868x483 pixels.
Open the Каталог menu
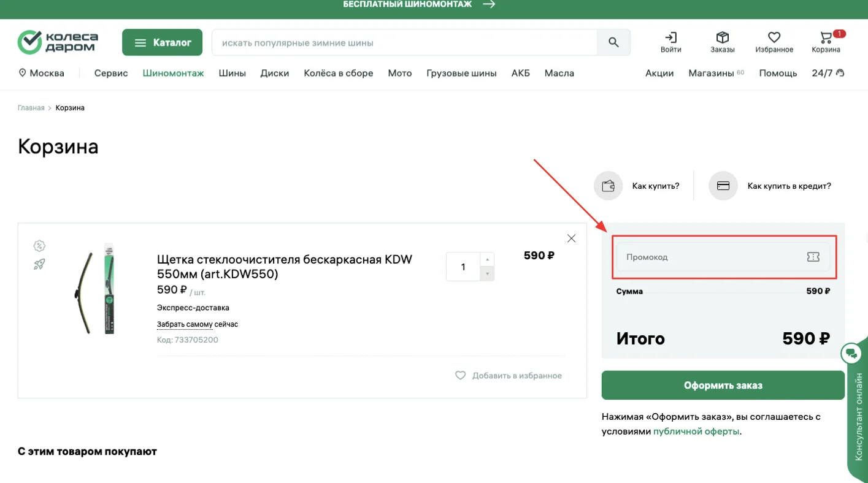pyautogui.click(x=162, y=42)
